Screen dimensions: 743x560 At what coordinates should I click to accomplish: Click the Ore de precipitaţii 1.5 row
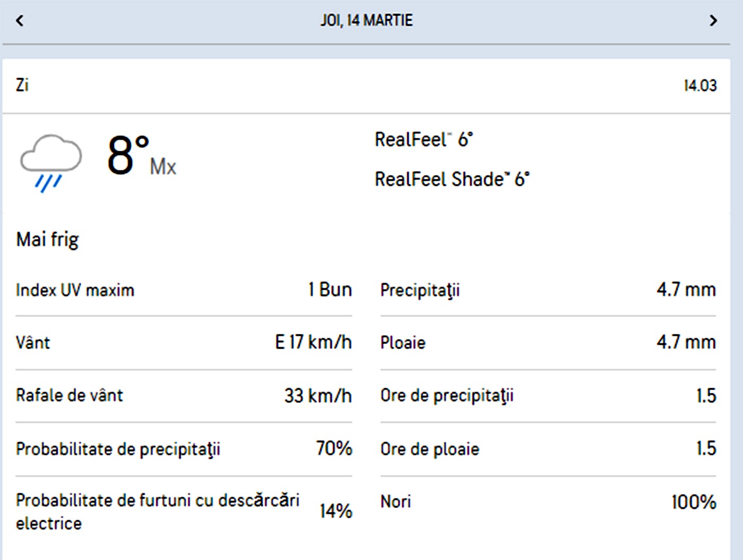pos(547,395)
